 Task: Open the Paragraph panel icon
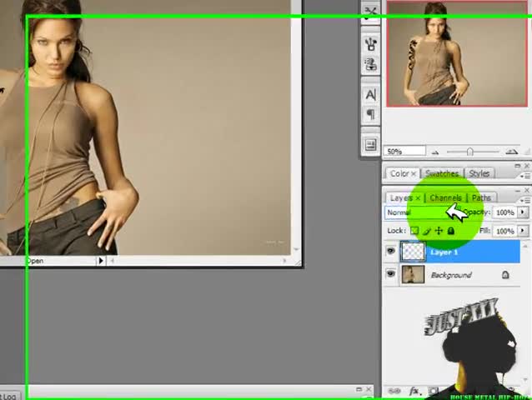coord(370,114)
